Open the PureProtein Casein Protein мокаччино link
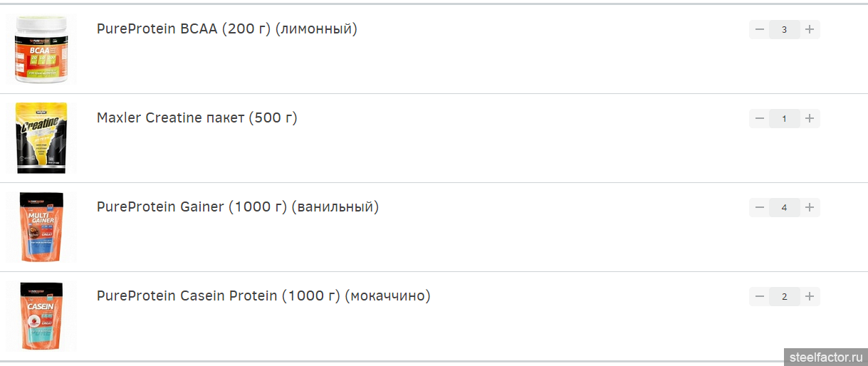868x366 pixels. click(263, 296)
